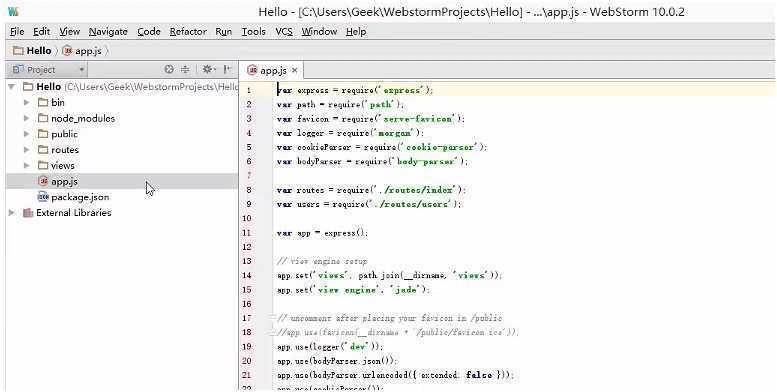Expand the routes folder
This screenshot has height=392, width=777.
(x=27, y=150)
